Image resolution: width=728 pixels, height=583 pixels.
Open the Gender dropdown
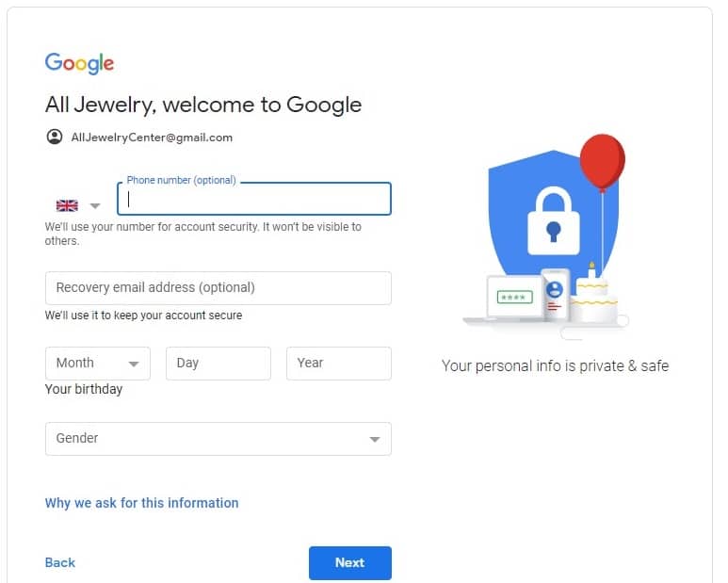tap(218, 439)
